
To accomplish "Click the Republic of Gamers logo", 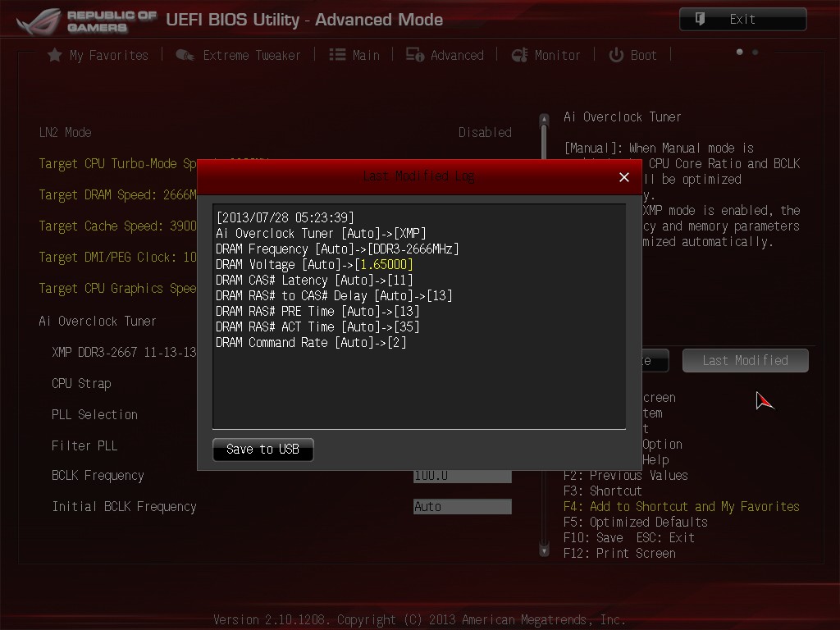I will 85,21.
